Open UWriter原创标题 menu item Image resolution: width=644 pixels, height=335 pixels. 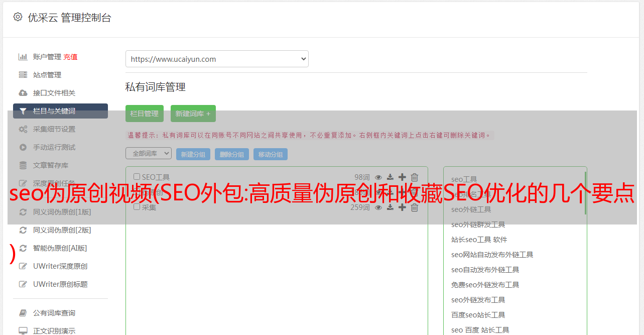click(x=60, y=284)
